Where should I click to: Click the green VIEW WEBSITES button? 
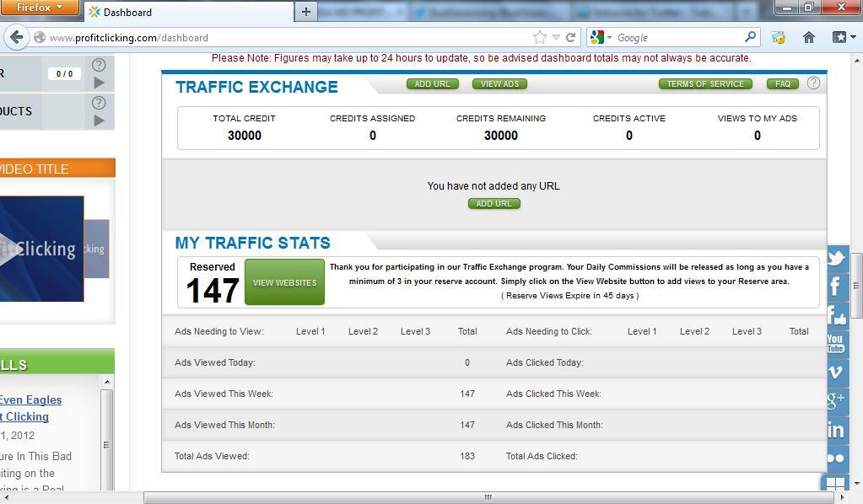[284, 282]
